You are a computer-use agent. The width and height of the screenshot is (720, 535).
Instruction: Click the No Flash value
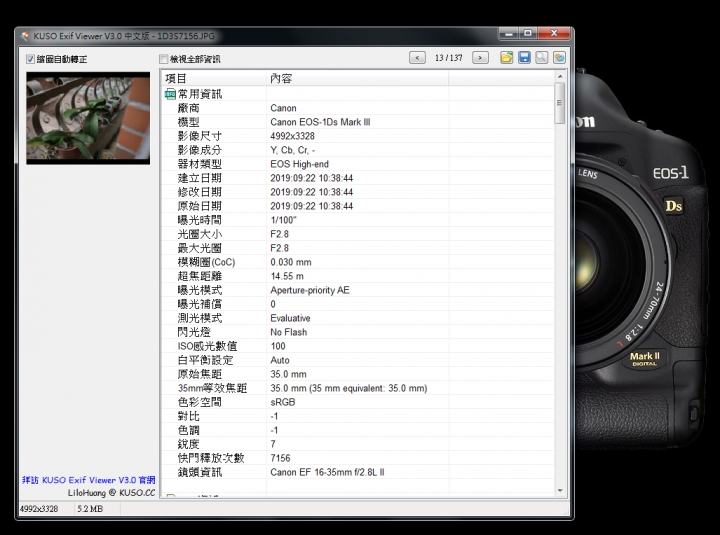click(x=288, y=332)
